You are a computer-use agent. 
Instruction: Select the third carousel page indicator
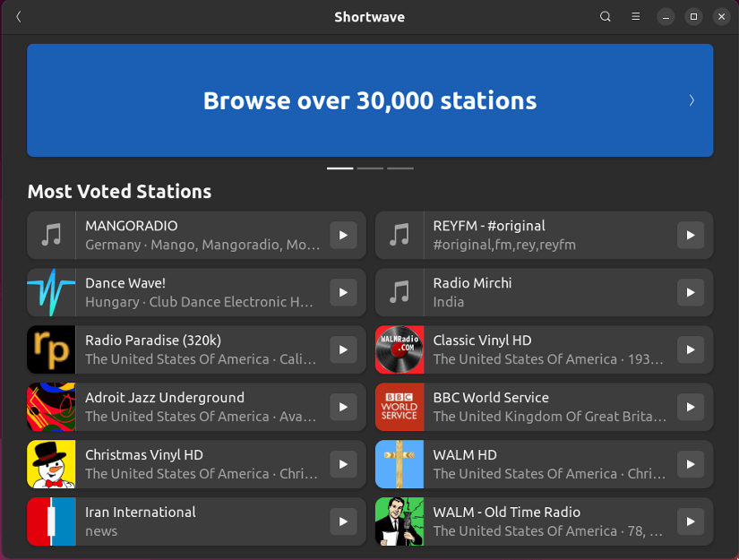[400, 168]
